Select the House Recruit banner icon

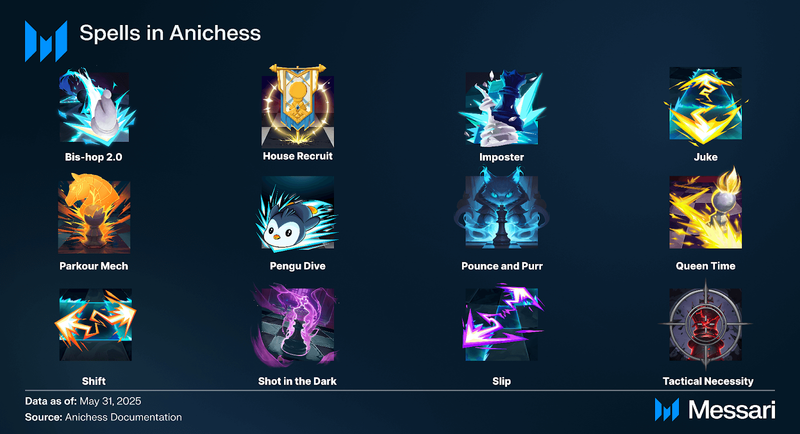point(297,106)
